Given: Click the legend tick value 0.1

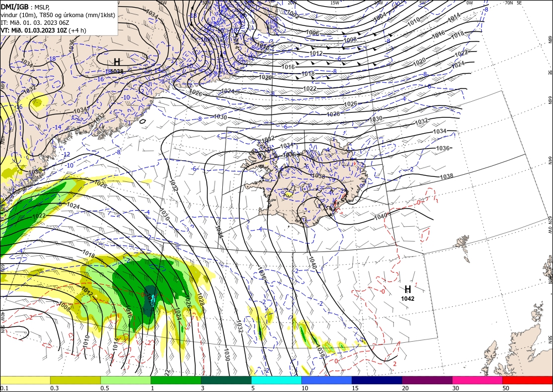Looking at the screenshot, I should tap(3, 388).
